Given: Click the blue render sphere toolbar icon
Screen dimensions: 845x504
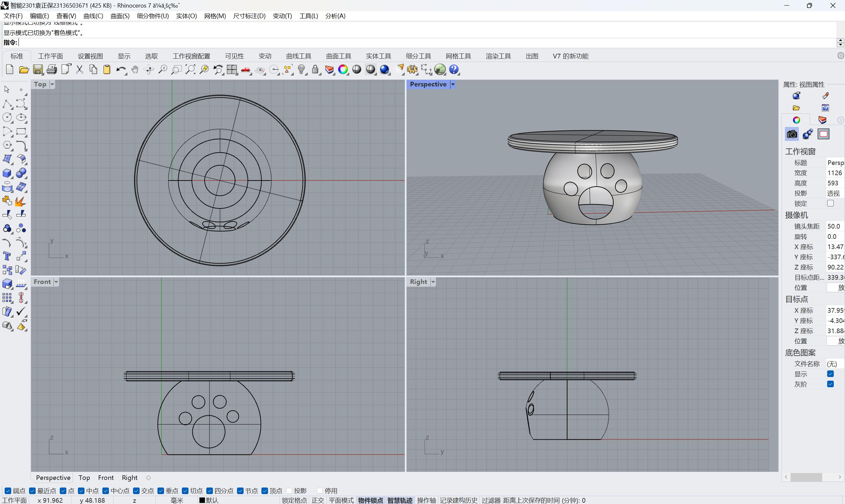Looking at the screenshot, I should (385, 70).
